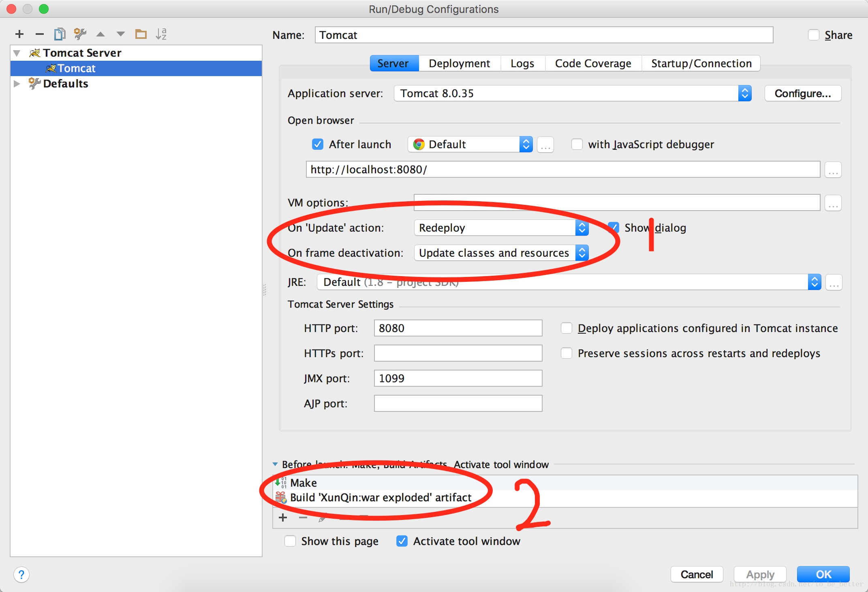The width and height of the screenshot is (868, 592).
Task: Add a new configuration with the plus icon
Action: pos(19,34)
